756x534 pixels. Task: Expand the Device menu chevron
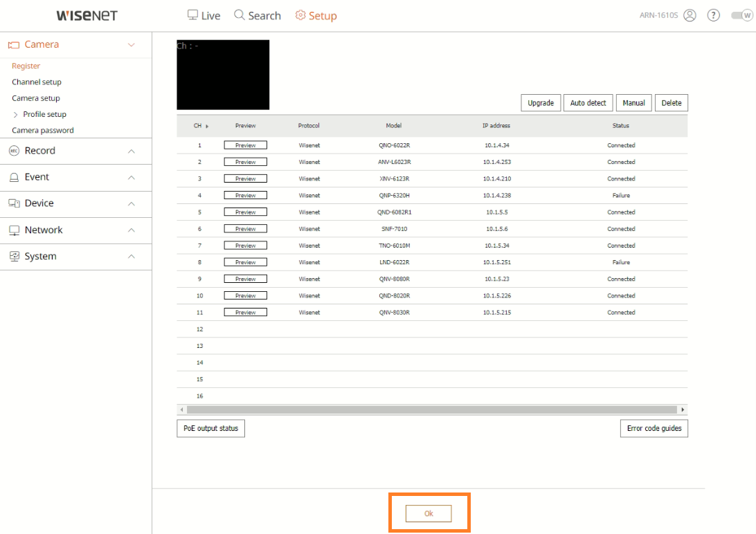(x=131, y=203)
